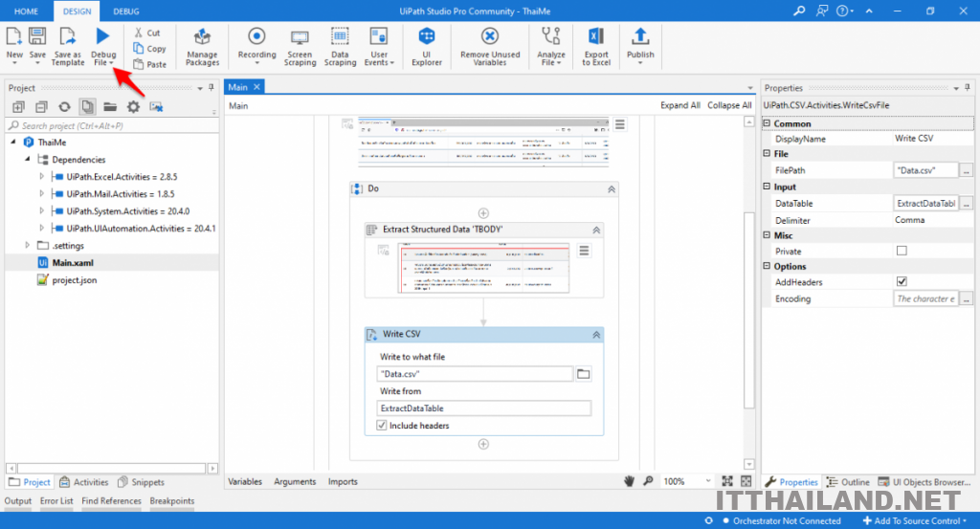Toggle Include headers checkbox

(382, 426)
